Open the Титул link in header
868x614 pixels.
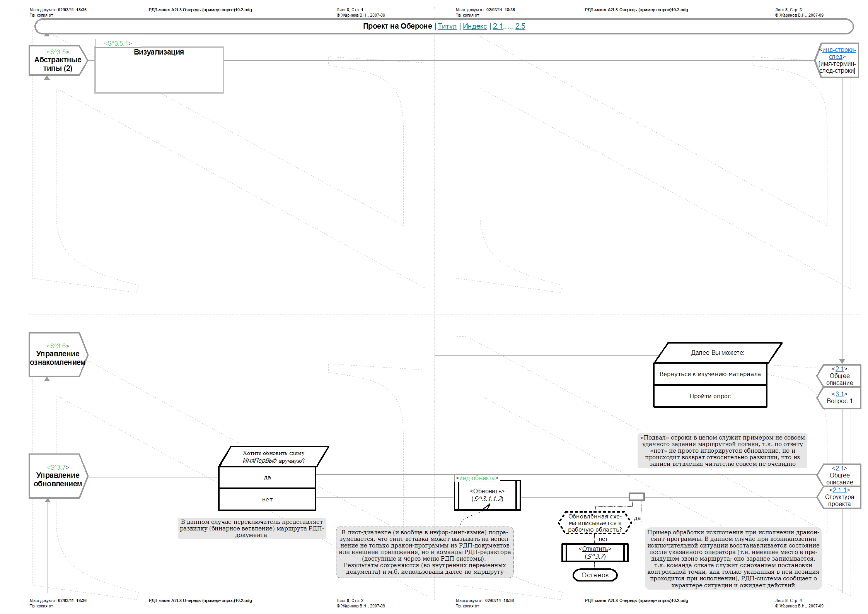pyautogui.click(x=447, y=26)
